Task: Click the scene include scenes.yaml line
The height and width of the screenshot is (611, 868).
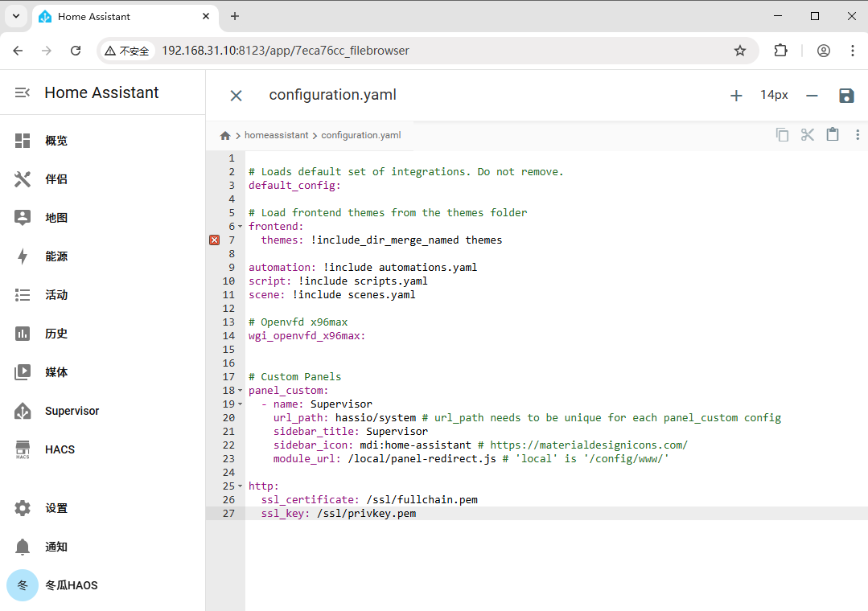Action: pos(331,294)
